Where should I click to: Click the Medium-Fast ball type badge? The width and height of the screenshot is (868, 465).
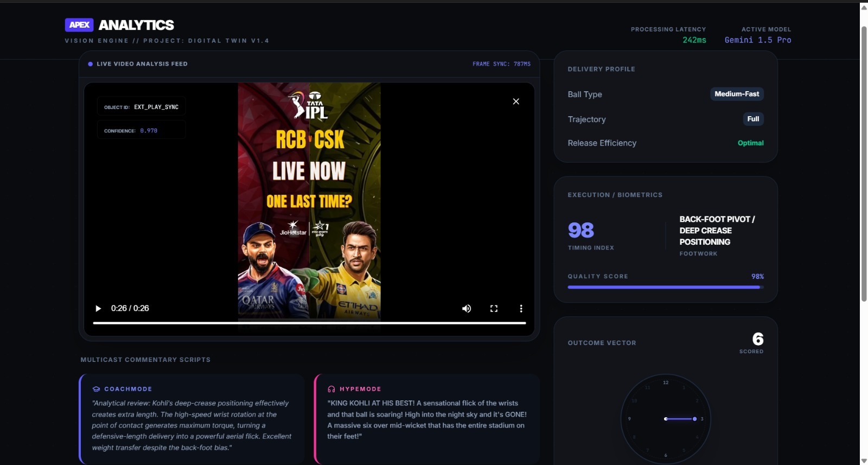(x=737, y=94)
